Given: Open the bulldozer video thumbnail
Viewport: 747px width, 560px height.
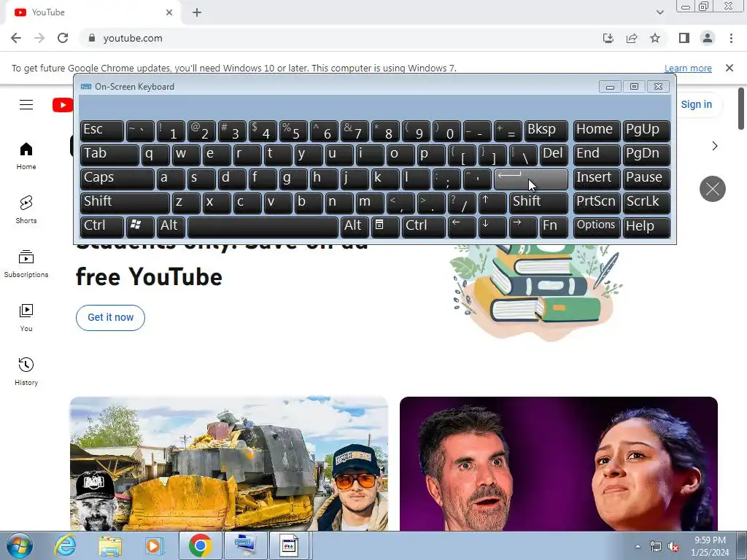Looking at the screenshot, I should coord(228,463).
